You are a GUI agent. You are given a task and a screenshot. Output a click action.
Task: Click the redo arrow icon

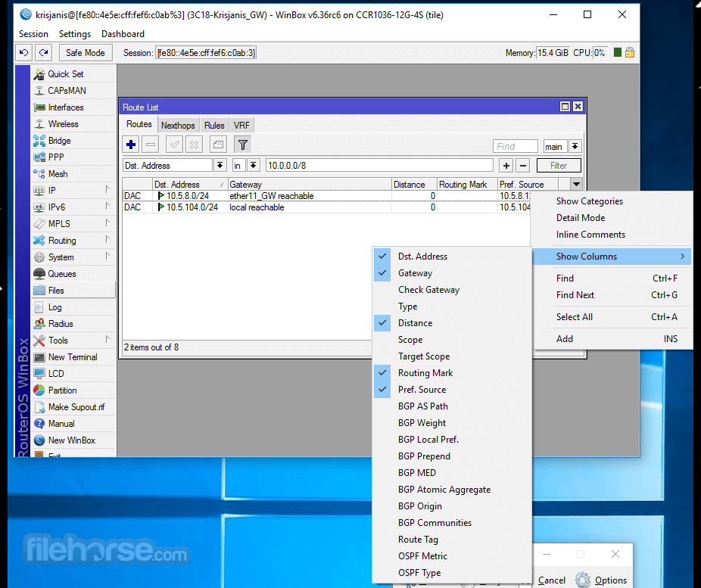point(44,53)
